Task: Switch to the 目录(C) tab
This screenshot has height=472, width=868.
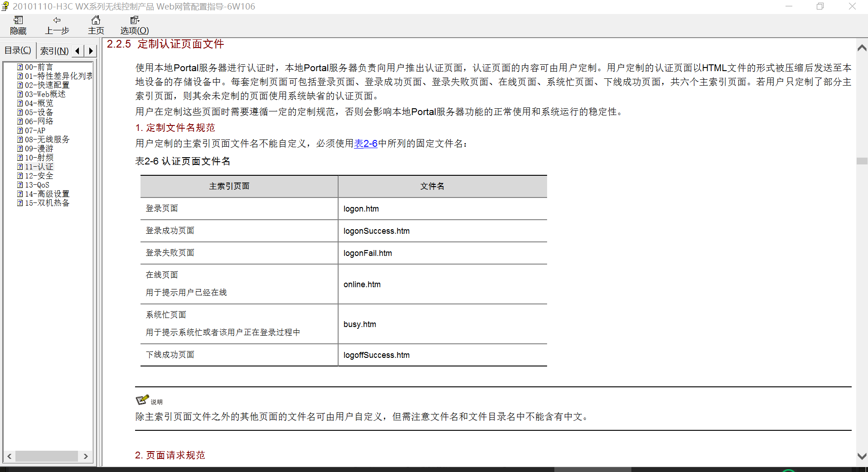Action: (x=17, y=50)
